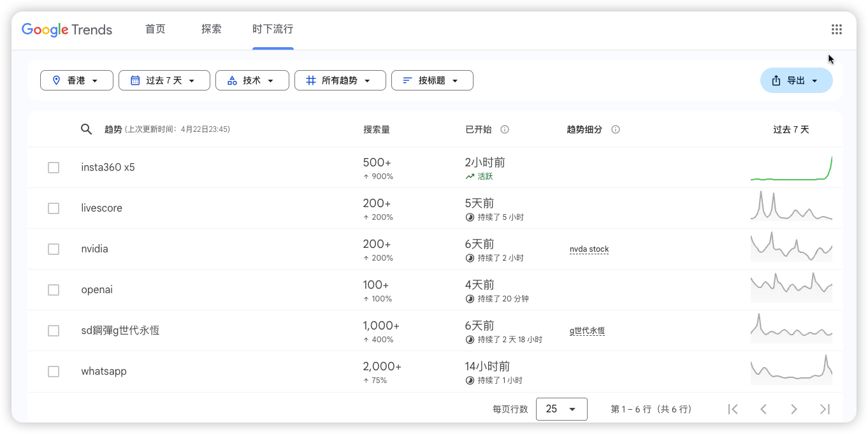Click the nvidia trend name
This screenshot has width=868, height=434.
tap(95, 249)
